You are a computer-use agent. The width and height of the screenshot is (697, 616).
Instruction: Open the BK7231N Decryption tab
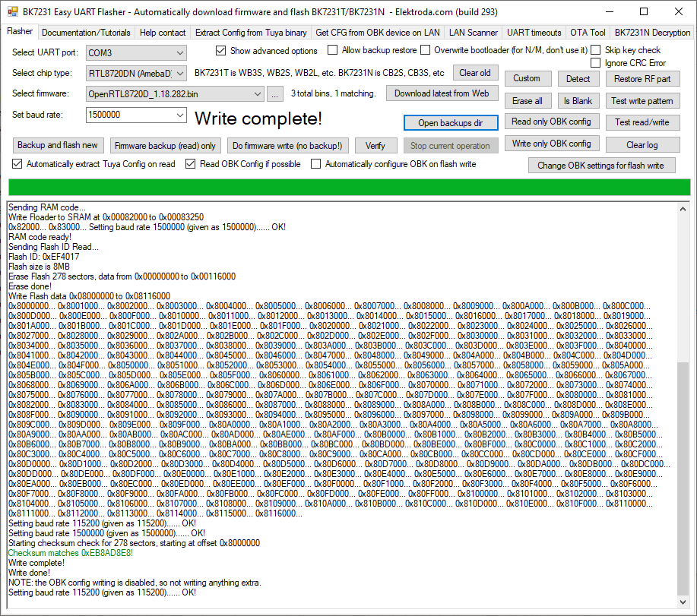(x=652, y=33)
